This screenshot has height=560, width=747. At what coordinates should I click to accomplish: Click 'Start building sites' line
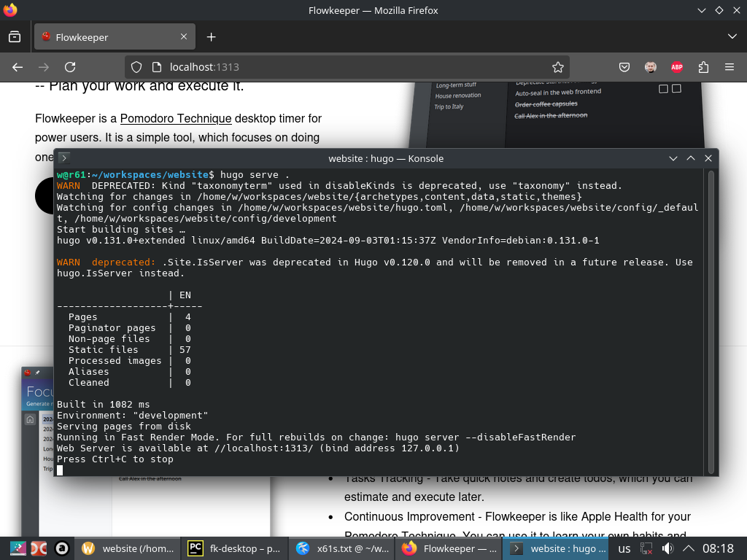point(121,229)
